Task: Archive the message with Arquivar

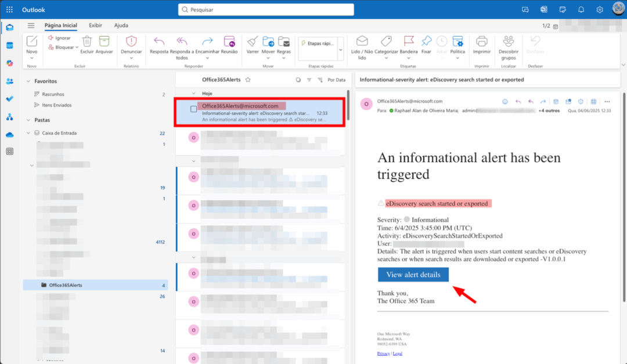Action: pyautogui.click(x=104, y=45)
